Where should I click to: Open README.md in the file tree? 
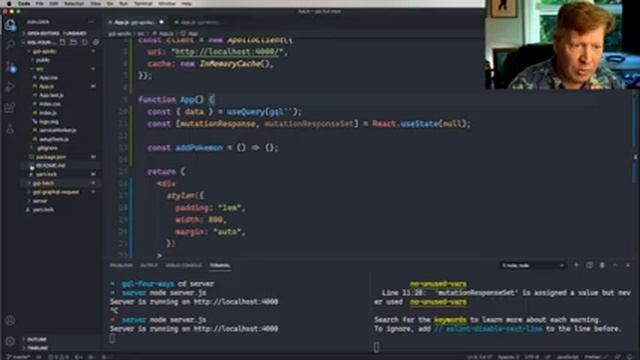click(x=60, y=165)
